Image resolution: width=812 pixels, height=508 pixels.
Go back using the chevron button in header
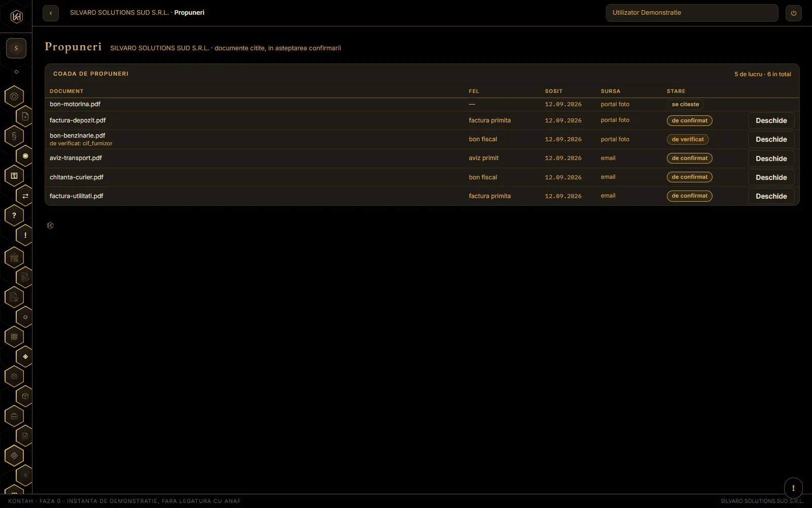[51, 13]
